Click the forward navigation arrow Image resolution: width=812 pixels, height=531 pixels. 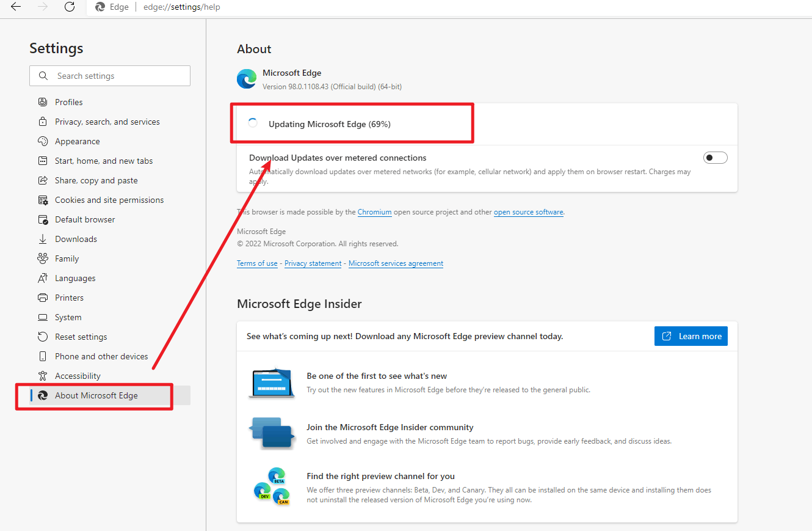tap(43, 7)
